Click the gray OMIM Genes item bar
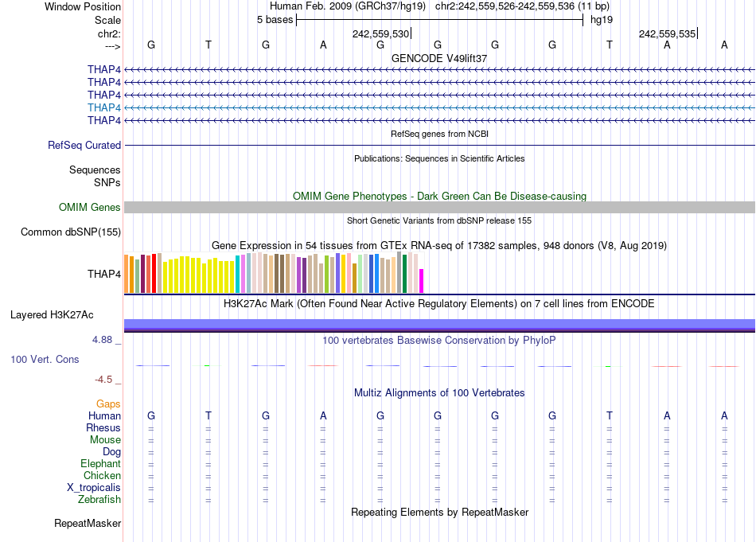756x542 pixels. click(x=439, y=208)
